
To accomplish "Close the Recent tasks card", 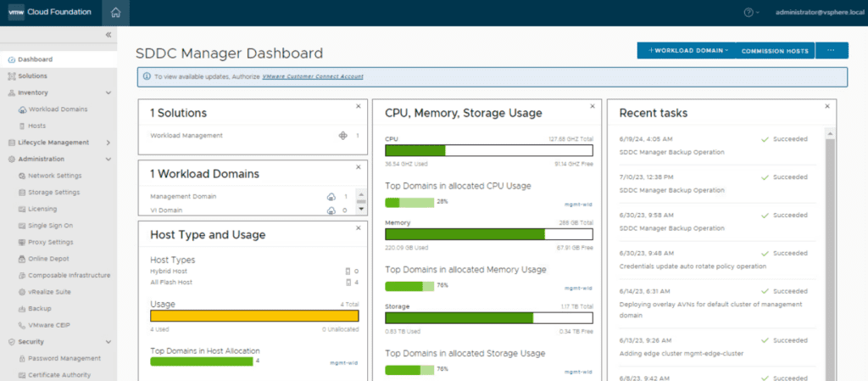I will (x=827, y=106).
